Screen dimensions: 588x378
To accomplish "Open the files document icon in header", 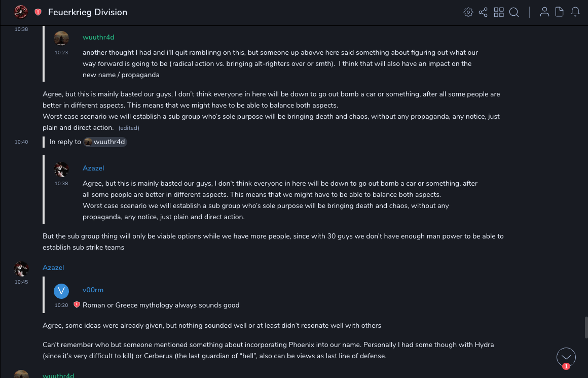I will coord(560,12).
